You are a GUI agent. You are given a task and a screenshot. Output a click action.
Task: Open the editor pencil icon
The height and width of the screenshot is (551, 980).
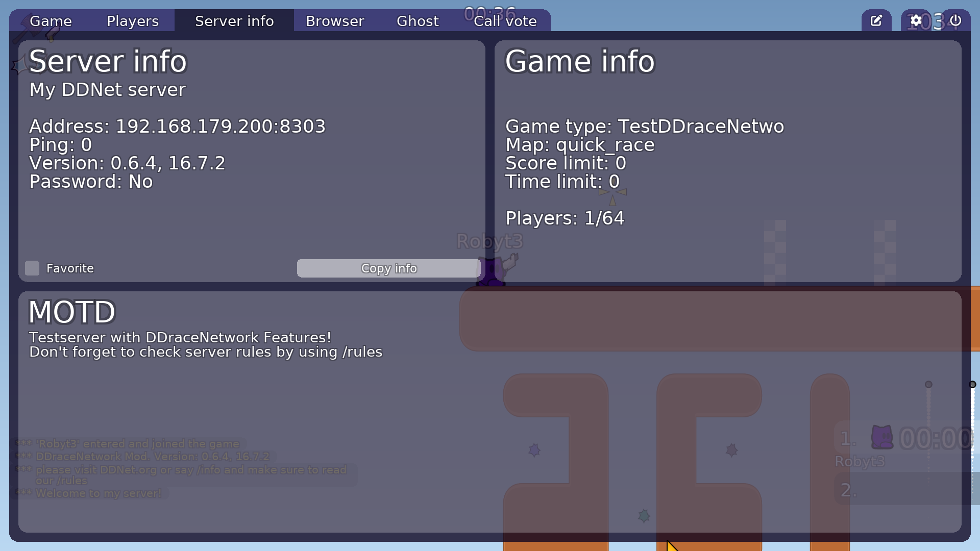click(x=876, y=20)
